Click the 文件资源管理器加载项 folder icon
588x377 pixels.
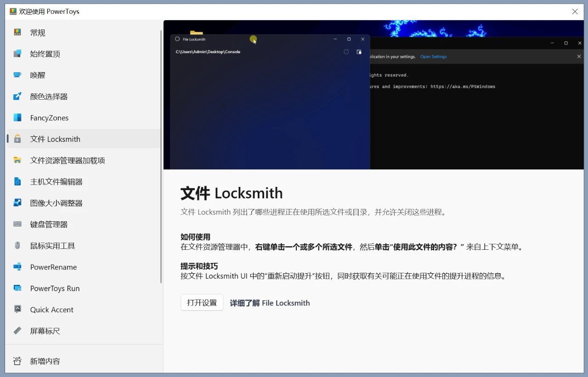tap(17, 160)
